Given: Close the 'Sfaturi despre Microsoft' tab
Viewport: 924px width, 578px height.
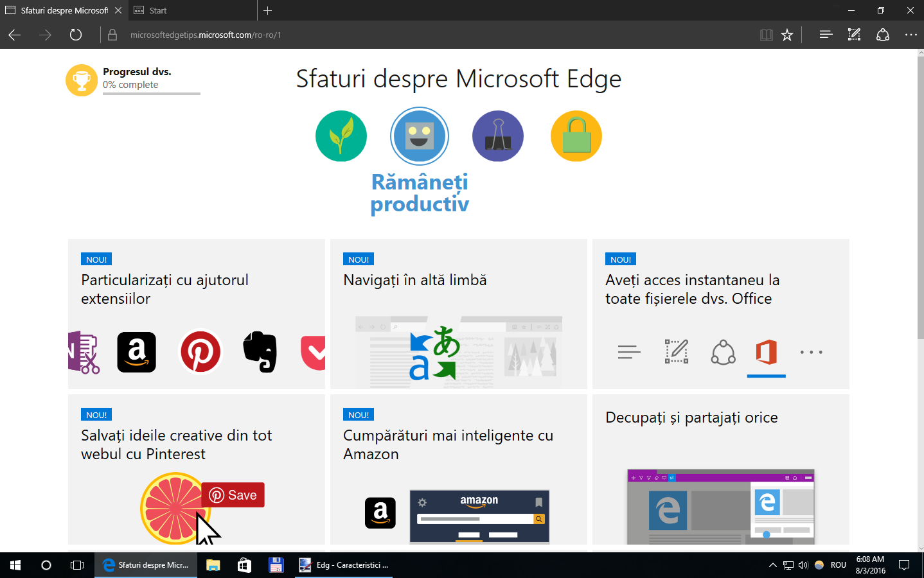Looking at the screenshot, I should click(118, 10).
